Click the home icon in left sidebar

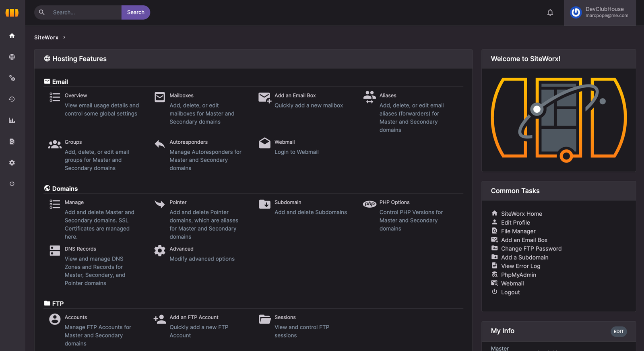coord(12,36)
